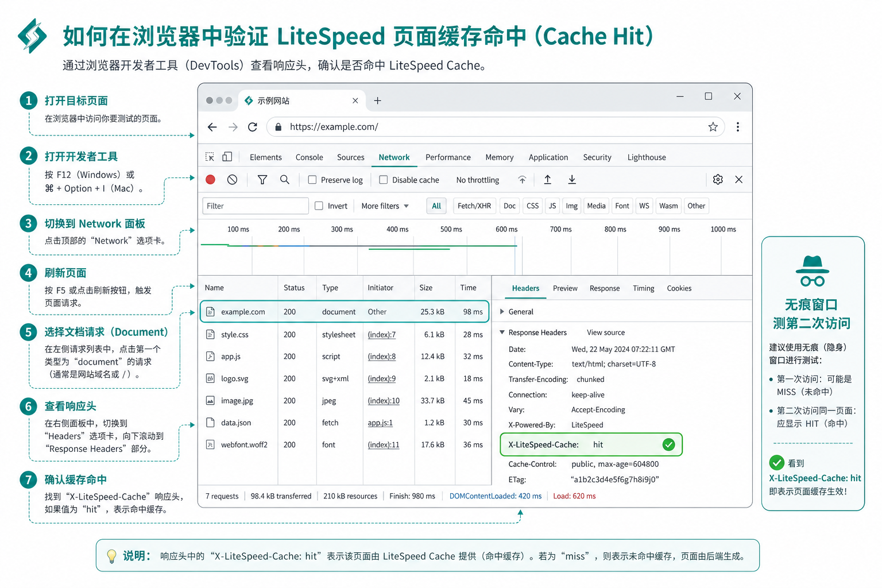This screenshot has height=588, width=882.
Task: Toggle the filter funnel icon
Action: (x=262, y=180)
